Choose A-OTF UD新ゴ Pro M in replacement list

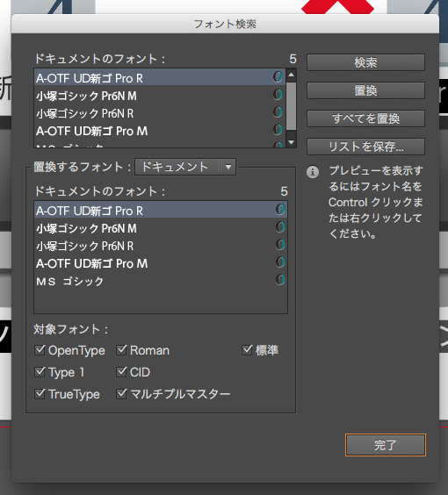pos(161,263)
